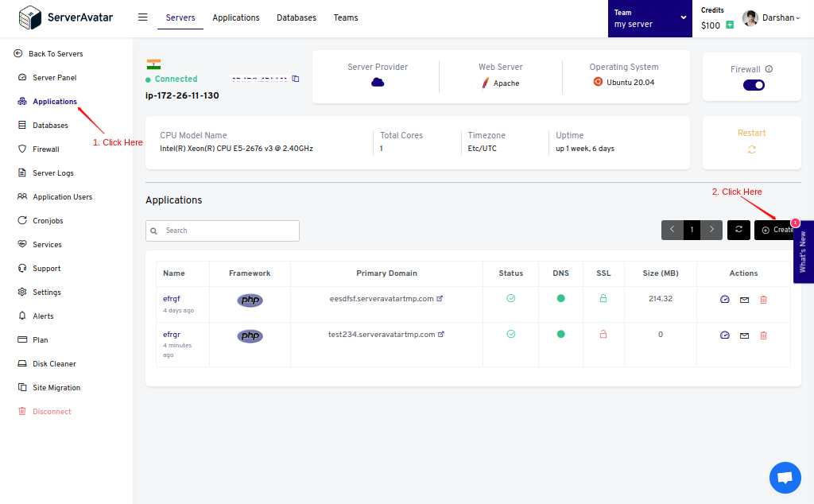Open the What's New side tab
The image size is (814, 504).
[x=804, y=252]
